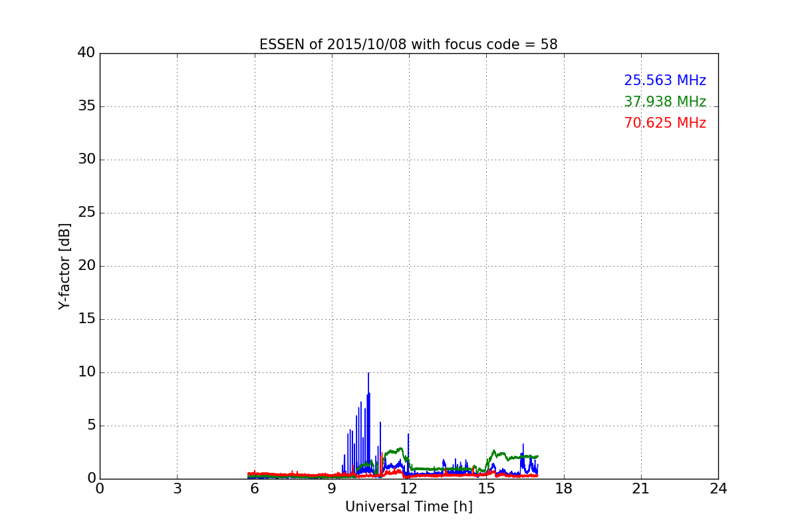
Task: Click the tallest blue spike peak near 10 dB
Action: [x=368, y=374]
